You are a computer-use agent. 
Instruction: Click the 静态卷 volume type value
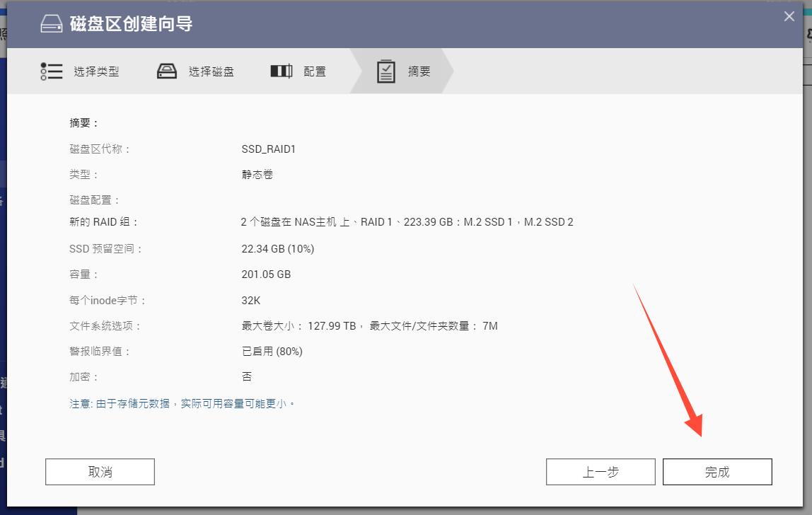(x=255, y=174)
